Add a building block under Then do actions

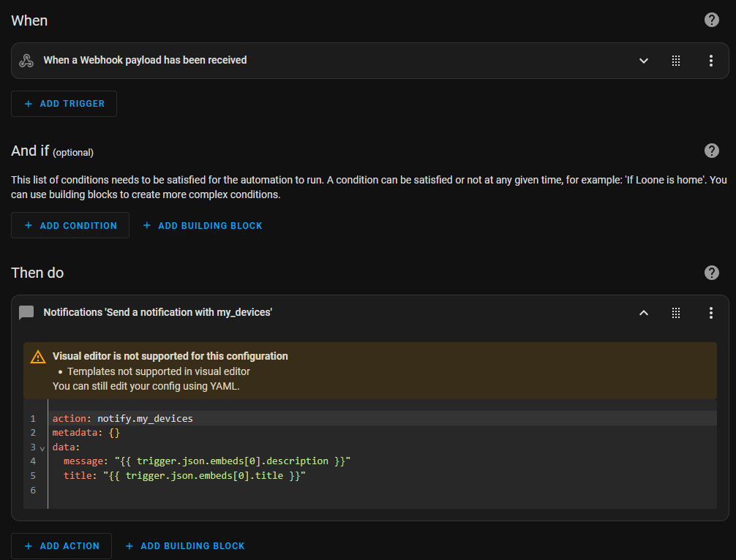184,546
